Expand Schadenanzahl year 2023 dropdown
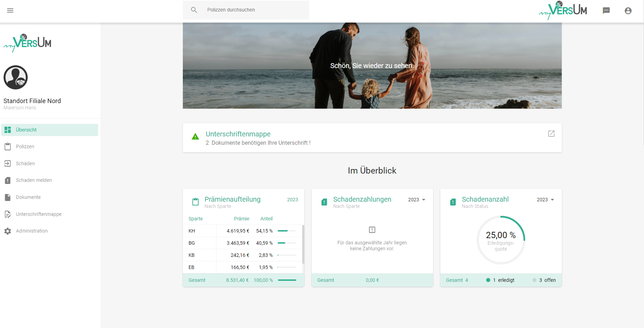The height and width of the screenshot is (328, 644). tap(545, 200)
